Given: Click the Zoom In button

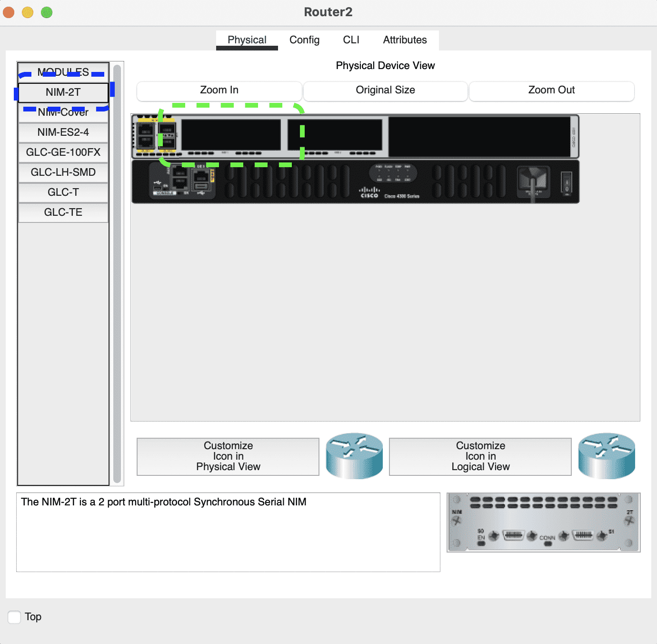Looking at the screenshot, I should tap(219, 91).
